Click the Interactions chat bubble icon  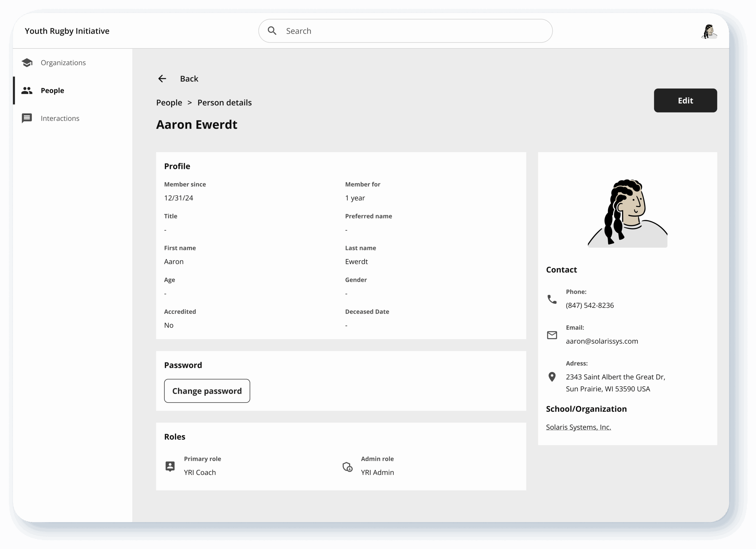(27, 118)
